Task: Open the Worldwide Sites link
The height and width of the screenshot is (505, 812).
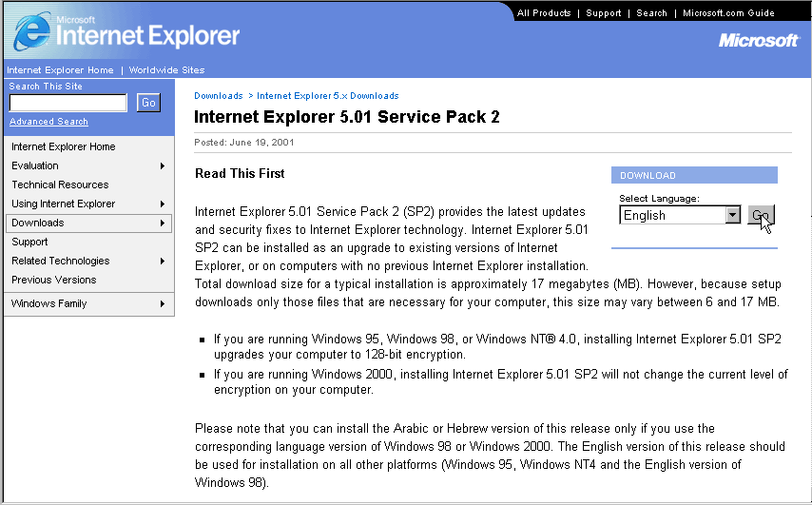Action: 166,70
